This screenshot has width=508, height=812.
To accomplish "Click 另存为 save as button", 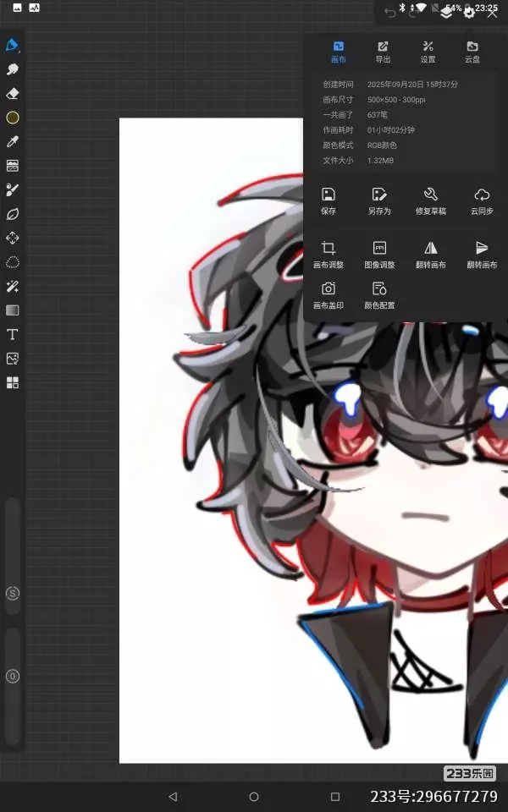I will (379, 201).
